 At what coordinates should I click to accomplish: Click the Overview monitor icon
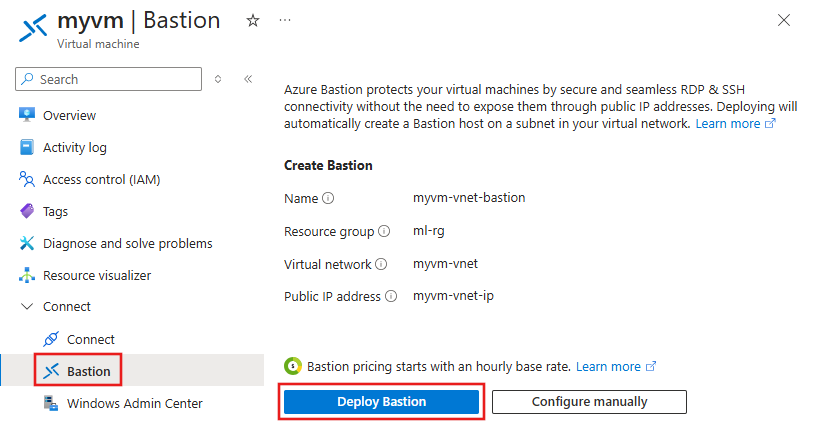[x=27, y=115]
